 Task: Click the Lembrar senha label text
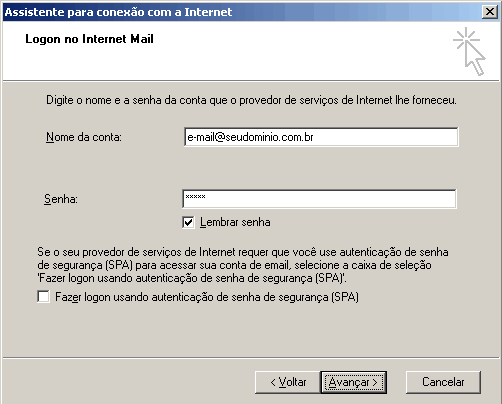click(x=235, y=222)
